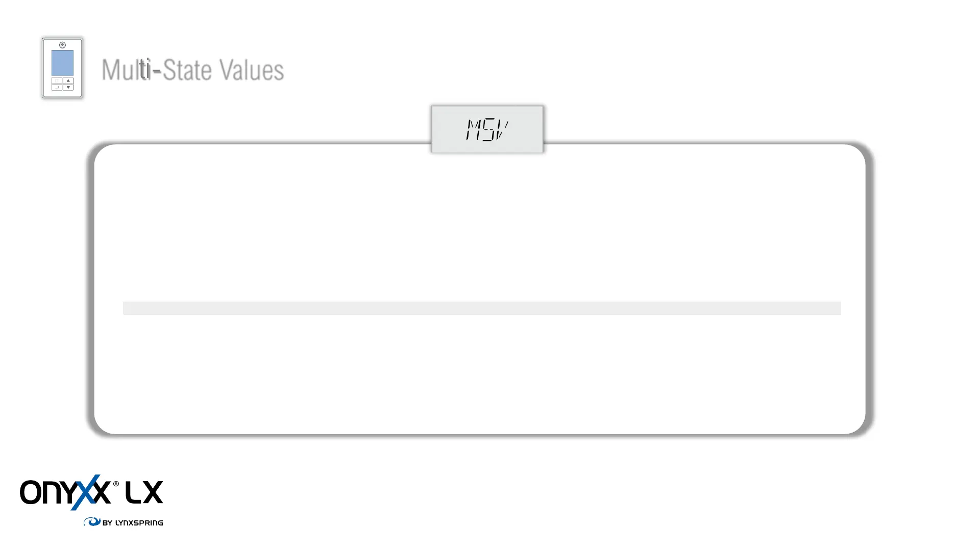Click the gray horizontal bar in panel
The image size is (980, 551).
482,308
